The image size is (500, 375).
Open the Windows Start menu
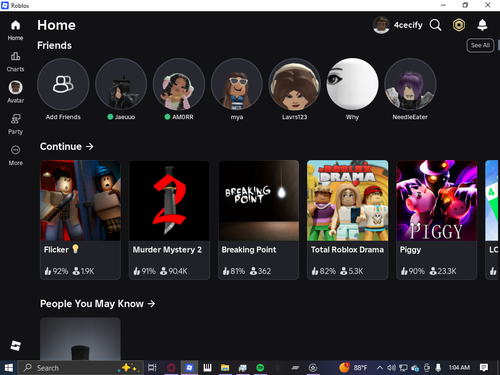coord(9,368)
